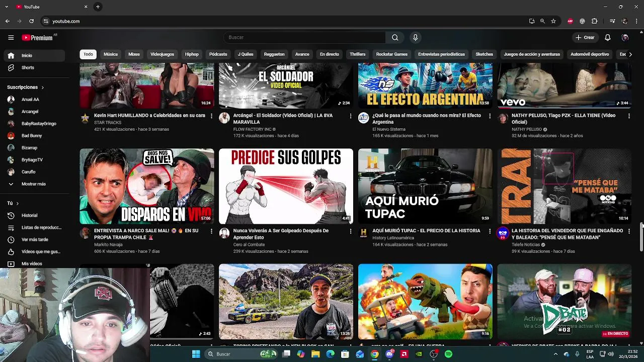This screenshot has width=644, height=362.
Task: Open EL EFECTO ARGENTINA video thumbnail
Action: coord(425,85)
